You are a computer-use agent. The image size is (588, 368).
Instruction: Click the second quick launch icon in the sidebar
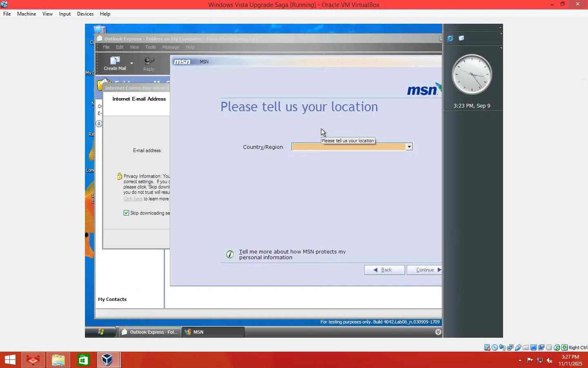point(461,38)
